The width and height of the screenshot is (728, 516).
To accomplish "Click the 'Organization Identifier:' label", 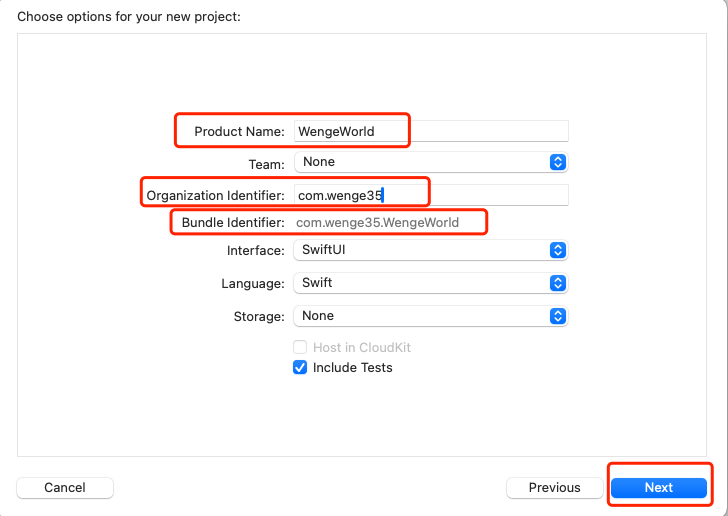I will point(215,195).
